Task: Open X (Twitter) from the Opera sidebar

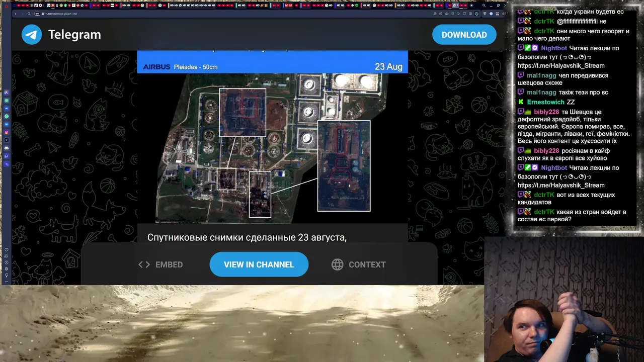Action: coord(7,140)
